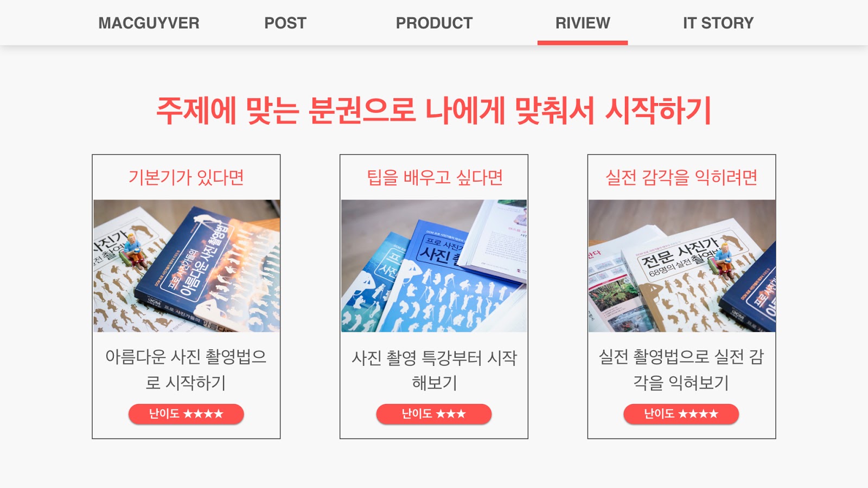
Task: Click the 팁을 배우고 싶다면 card title
Action: click(435, 177)
